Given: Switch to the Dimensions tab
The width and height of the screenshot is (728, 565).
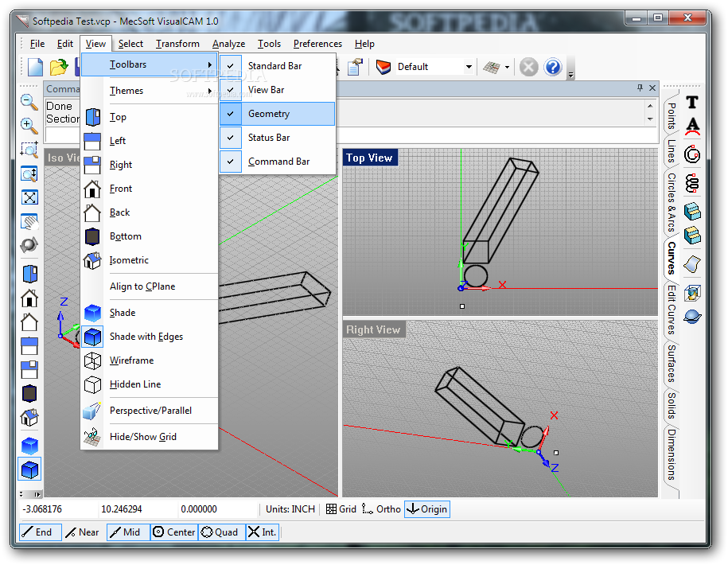Looking at the screenshot, I should click(x=672, y=454).
